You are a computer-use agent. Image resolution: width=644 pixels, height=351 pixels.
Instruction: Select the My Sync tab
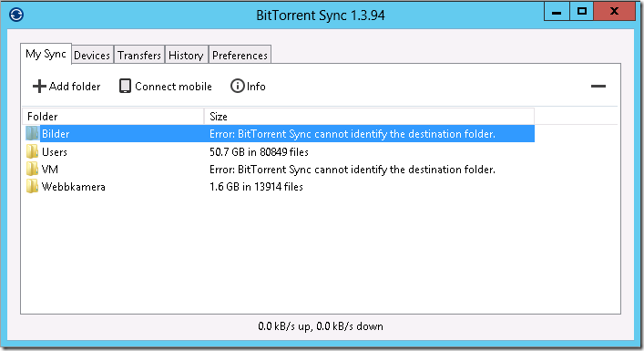pyautogui.click(x=46, y=54)
